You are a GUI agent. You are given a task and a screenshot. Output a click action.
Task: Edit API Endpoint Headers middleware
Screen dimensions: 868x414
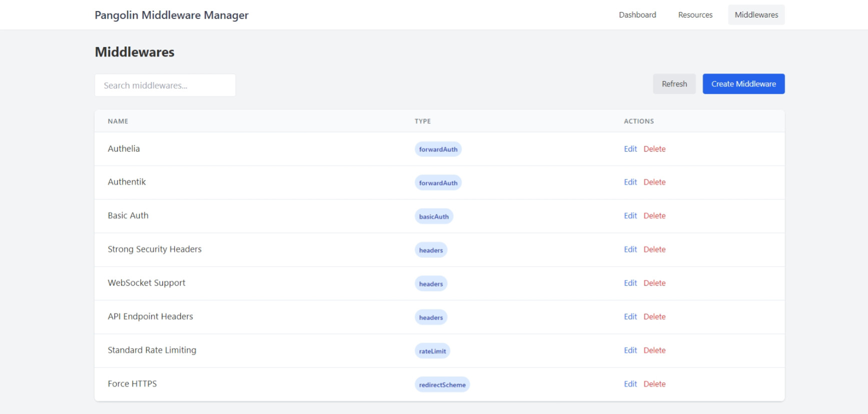click(x=630, y=317)
